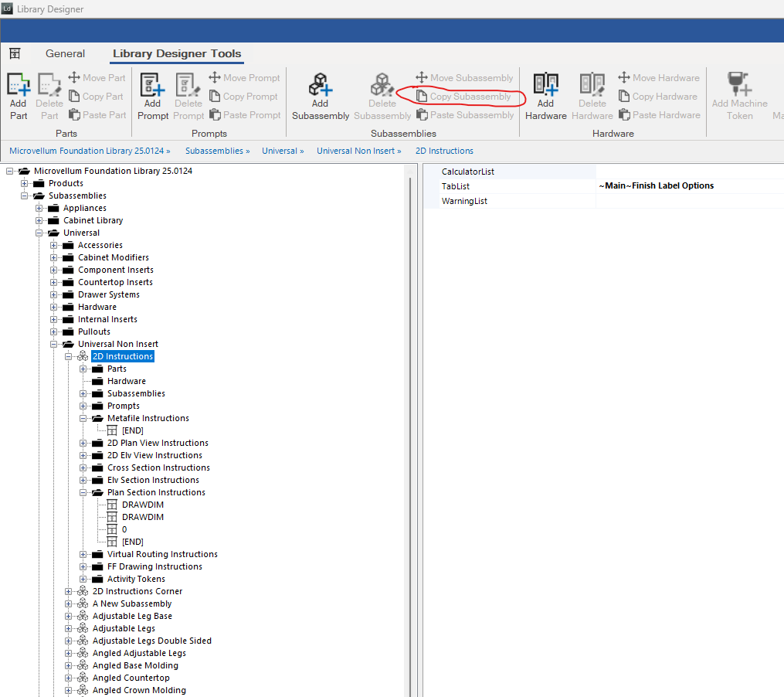Screen dimensions: 784x697
Task: Select the Component Inserts folder
Action: [116, 270]
